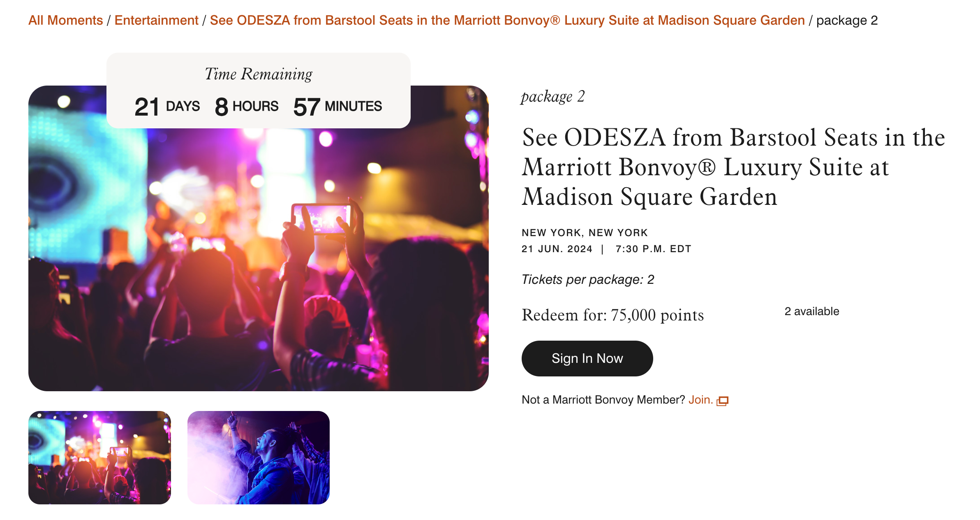Click the 8 HOURS countdown value
The height and width of the screenshot is (520, 980).
click(x=247, y=107)
